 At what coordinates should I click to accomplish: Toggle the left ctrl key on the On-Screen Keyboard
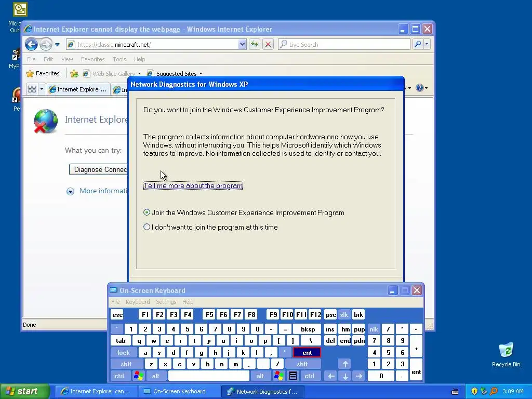point(119,376)
